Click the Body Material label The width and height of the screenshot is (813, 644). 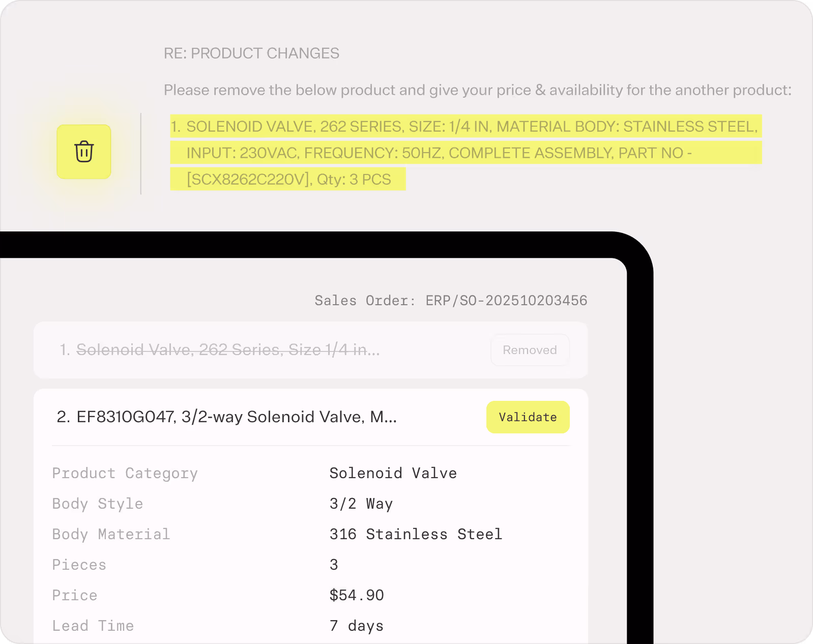coord(111,534)
